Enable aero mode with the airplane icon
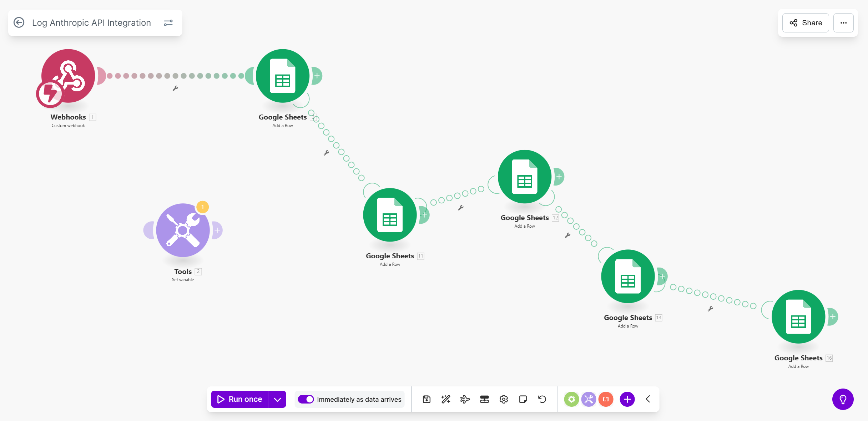 click(x=465, y=399)
